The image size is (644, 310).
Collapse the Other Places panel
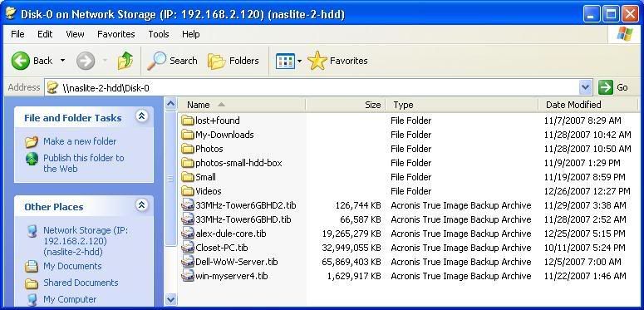pos(142,205)
